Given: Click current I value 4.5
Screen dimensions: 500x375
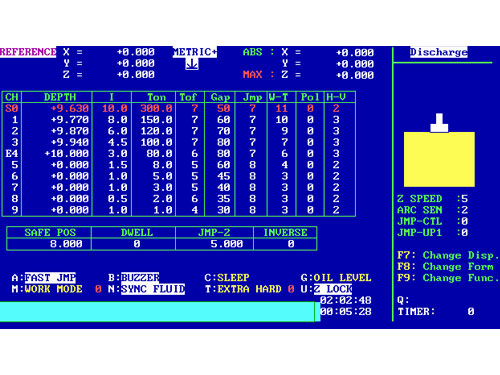Looking at the screenshot, I should pyautogui.click(x=118, y=142).
